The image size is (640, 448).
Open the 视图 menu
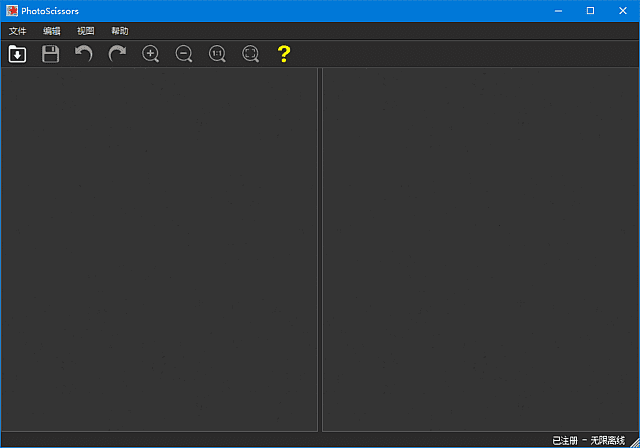tap(86, 31)
